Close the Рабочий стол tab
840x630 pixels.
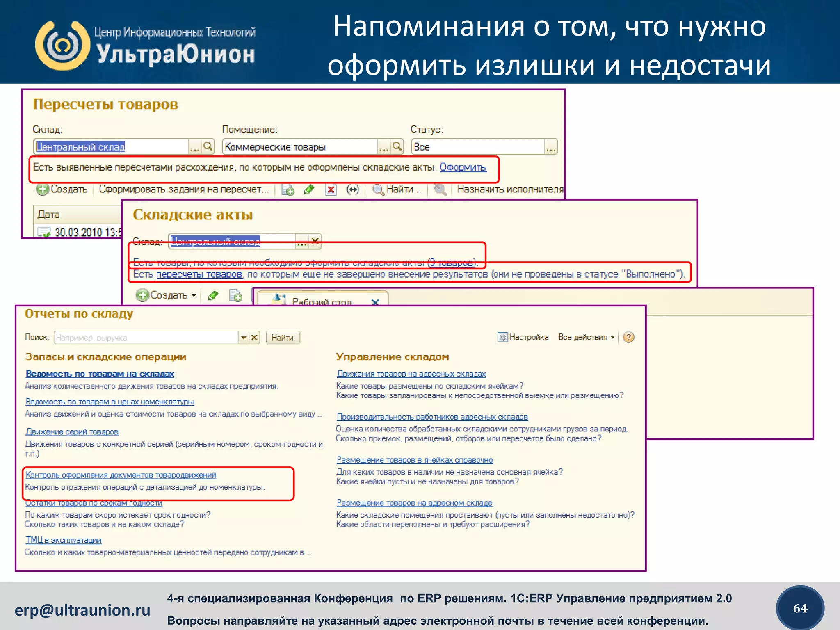375,302
